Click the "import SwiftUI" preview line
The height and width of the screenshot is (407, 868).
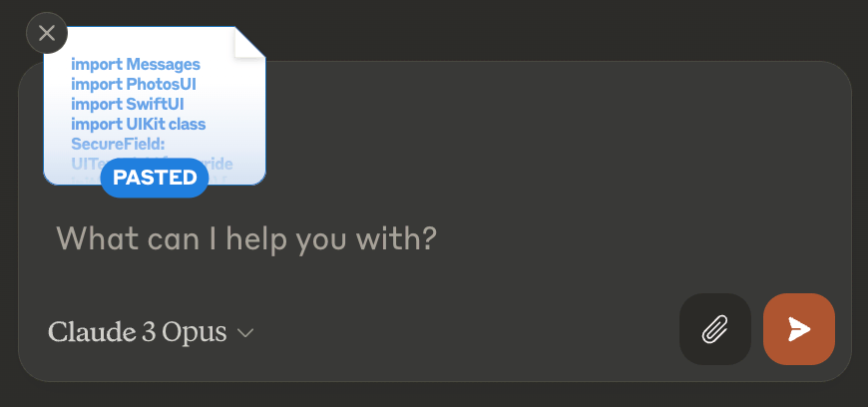(x=128, y=105)
